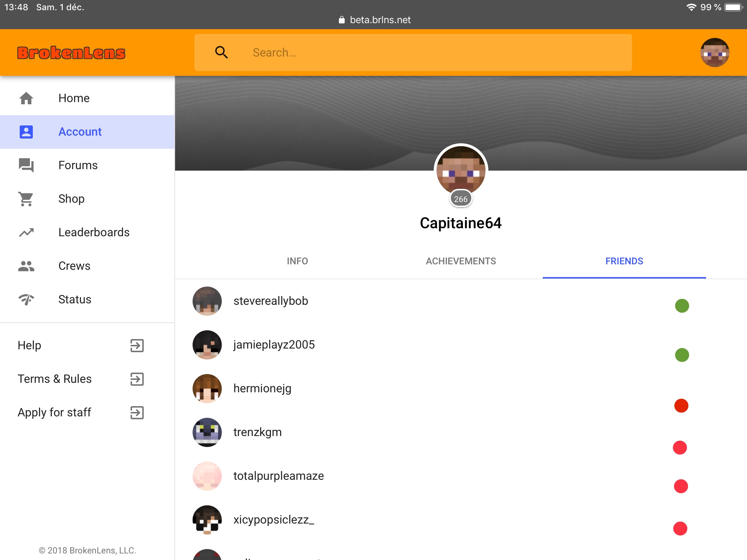Click the search magnifier icon

click(x=221, y=52)
